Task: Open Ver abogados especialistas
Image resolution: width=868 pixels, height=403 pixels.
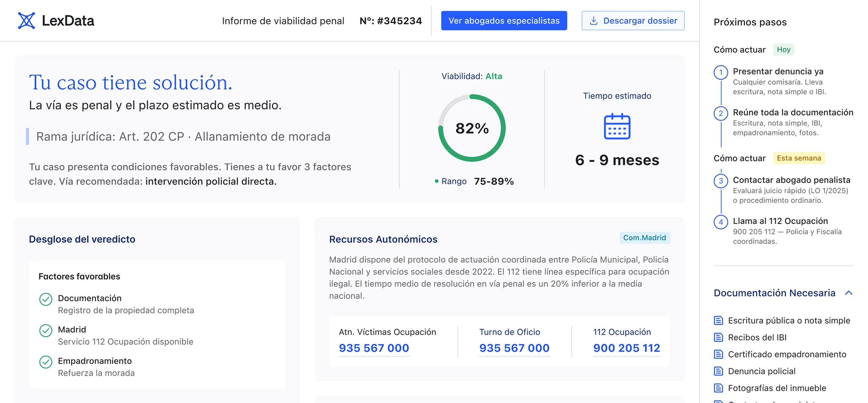Action: pos(504,21)
